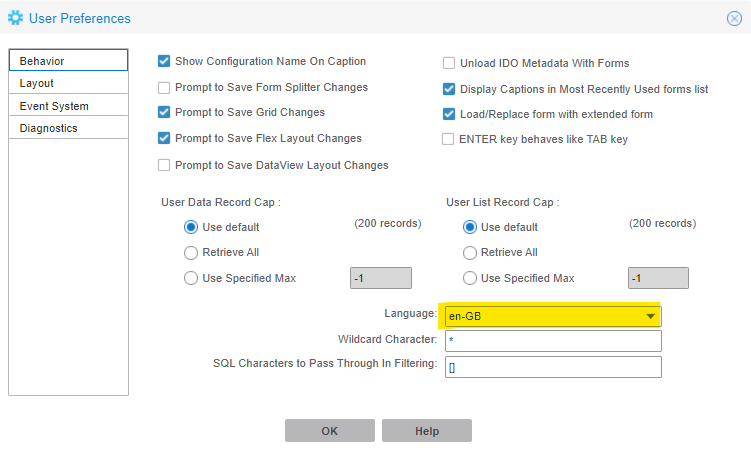This screenshot has width=751, height=456.
Task: Toggle Show Configuration Name On Caption
Action: (164, 62)
